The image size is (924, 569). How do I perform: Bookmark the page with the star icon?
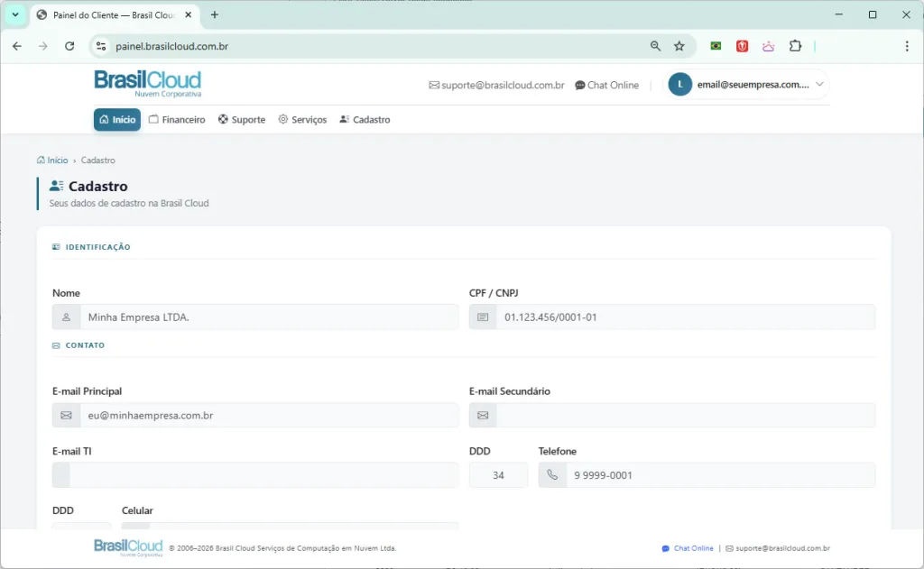point(679,45)
